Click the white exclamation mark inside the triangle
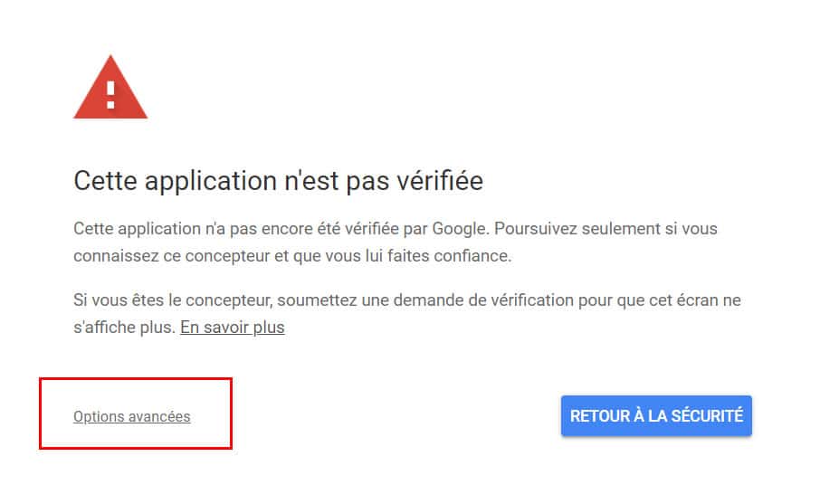Screen dimensions: 820x504 [110, 95]
